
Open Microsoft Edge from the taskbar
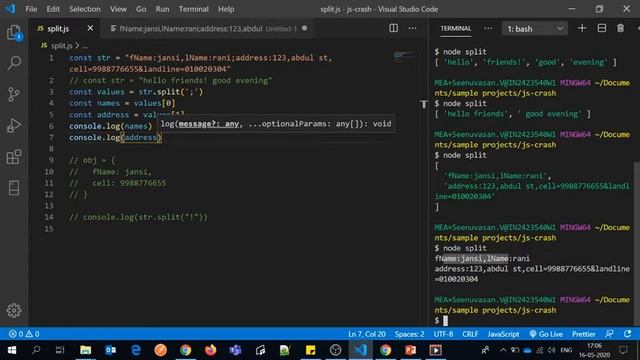136,350
